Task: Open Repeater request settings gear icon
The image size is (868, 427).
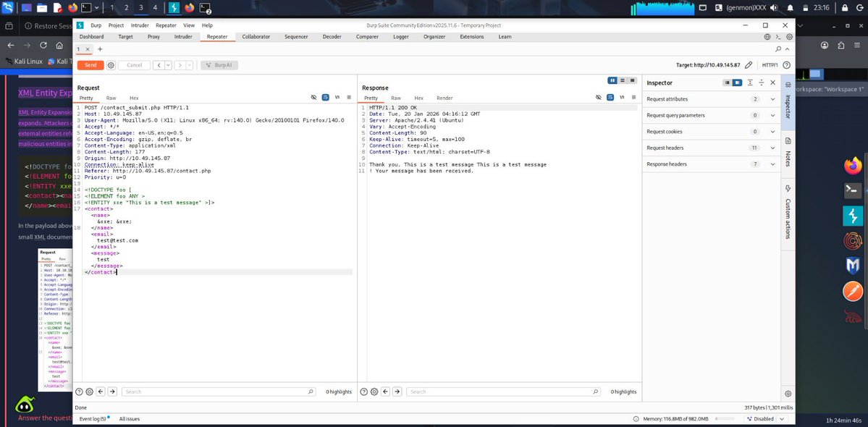Action: [111, 65]
